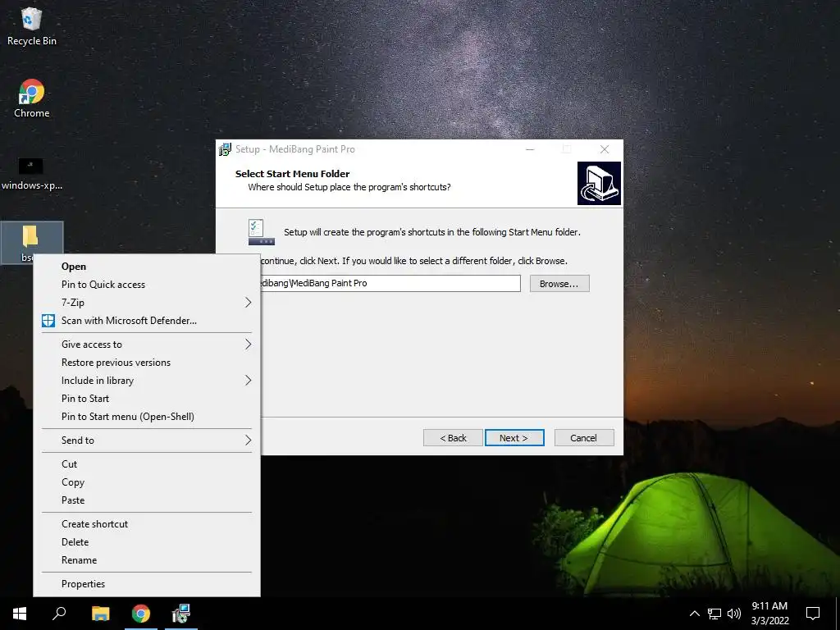Select the Chrome desktop shortcut
840x630 pixels.
pyautogui.click(x=32, y=98)
